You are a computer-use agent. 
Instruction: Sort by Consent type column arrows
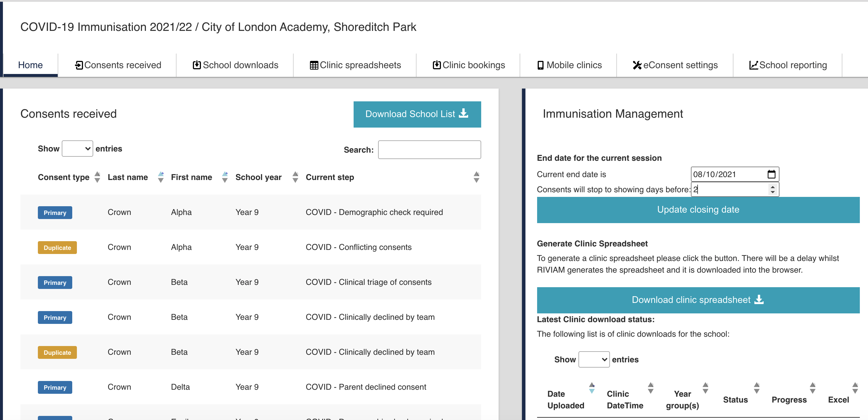tap(97, 177)
